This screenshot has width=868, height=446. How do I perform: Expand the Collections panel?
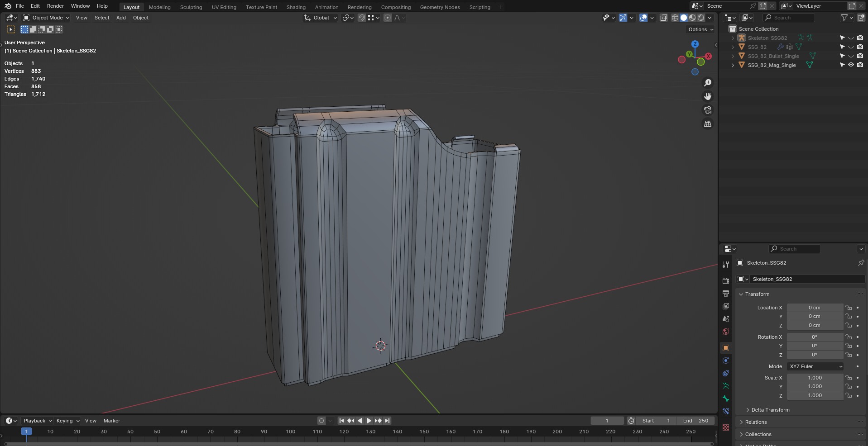pos(758,434)
